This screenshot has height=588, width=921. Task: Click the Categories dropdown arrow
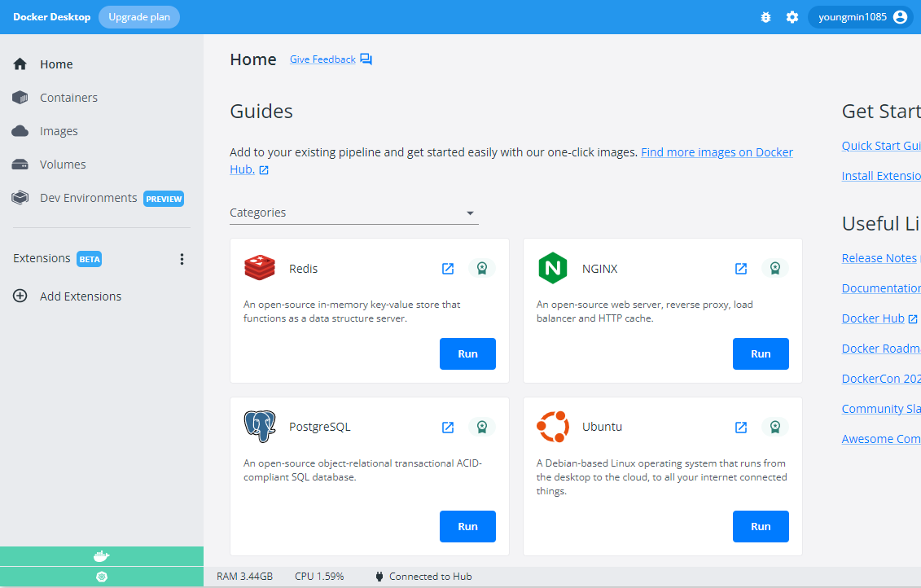(x=470, y=213)
